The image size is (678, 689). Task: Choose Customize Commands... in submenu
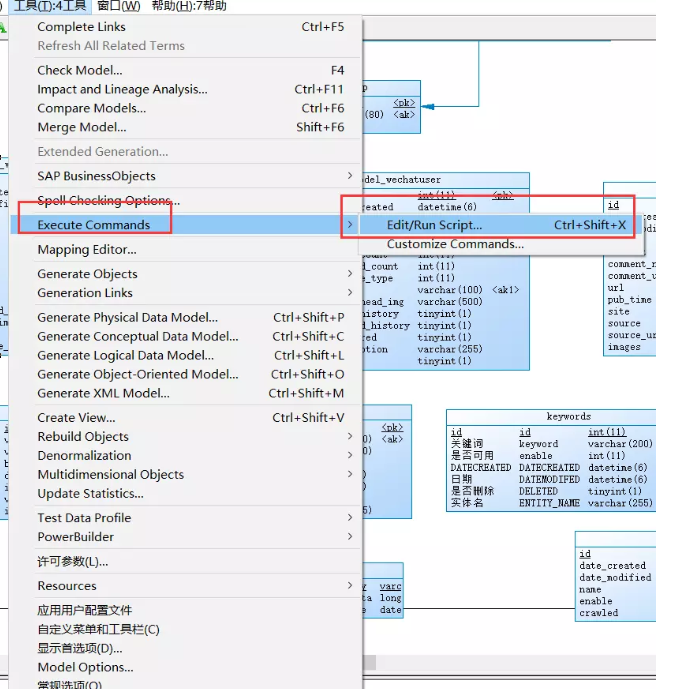500,244
